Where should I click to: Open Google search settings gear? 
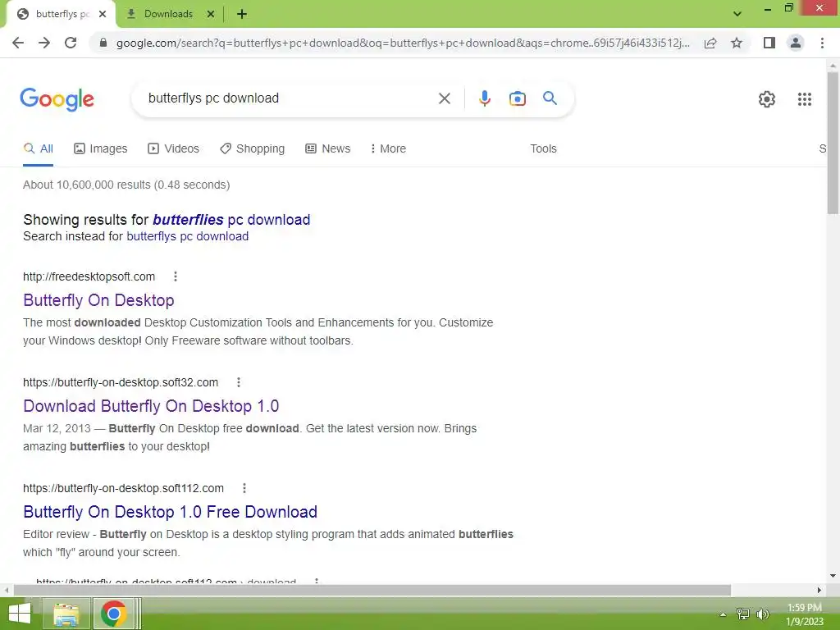point(767,99)
